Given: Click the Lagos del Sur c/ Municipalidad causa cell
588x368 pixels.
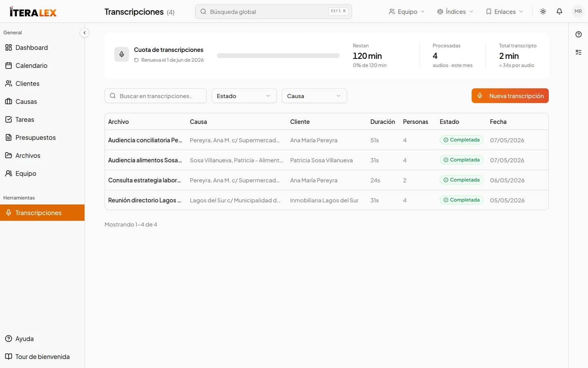Looking at the screenshot, I should tap(235, 200).
